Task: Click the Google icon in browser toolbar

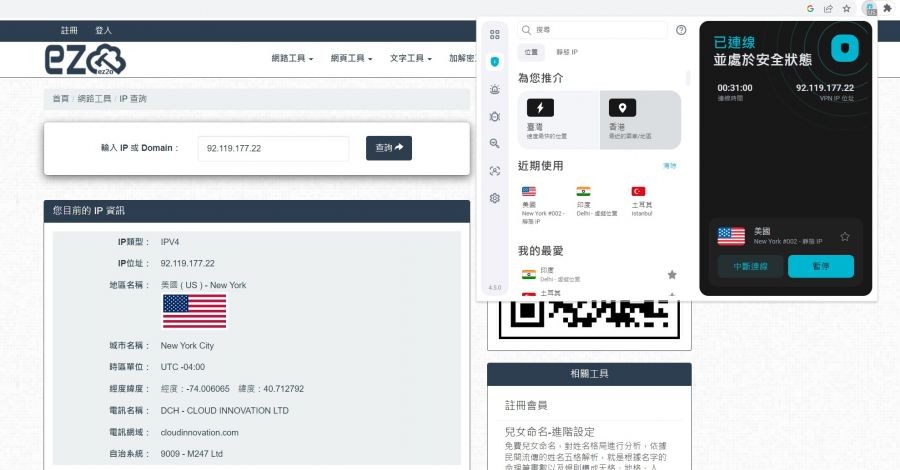Action: pos(810,9)
